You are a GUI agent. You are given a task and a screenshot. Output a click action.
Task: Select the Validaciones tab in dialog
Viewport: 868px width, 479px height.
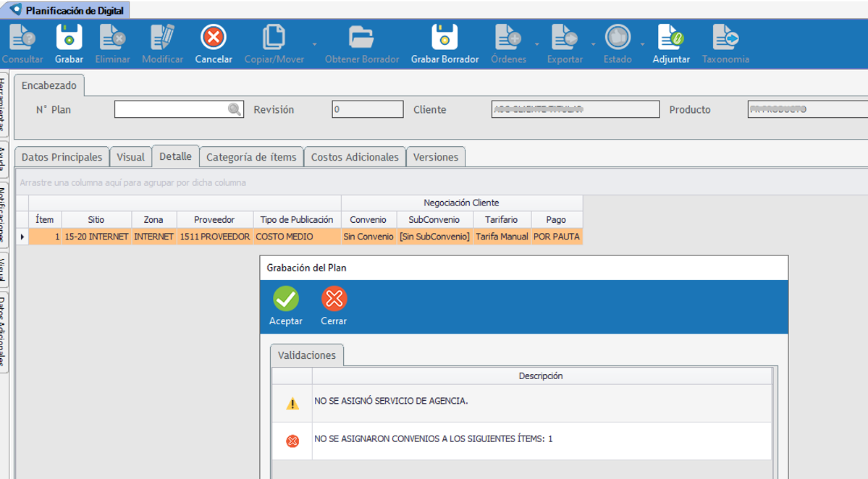[x=307, y=355]
